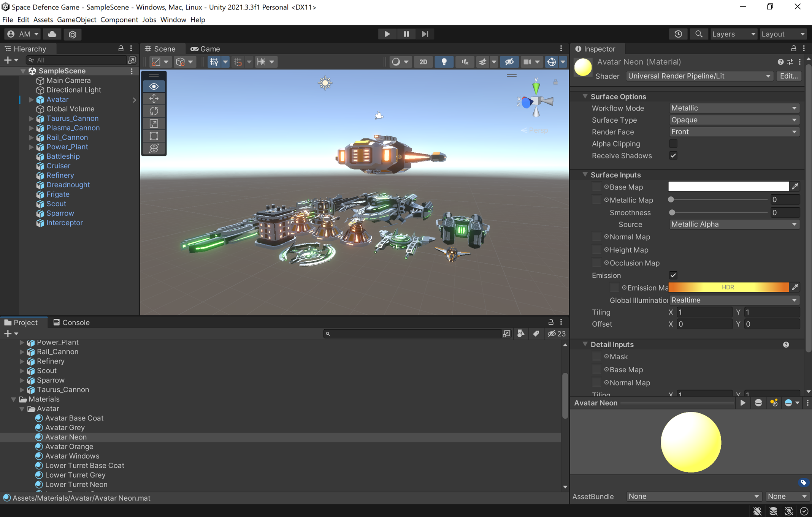Switch to the Console tab
Screen dimensions: 812x517
[71, 322]
